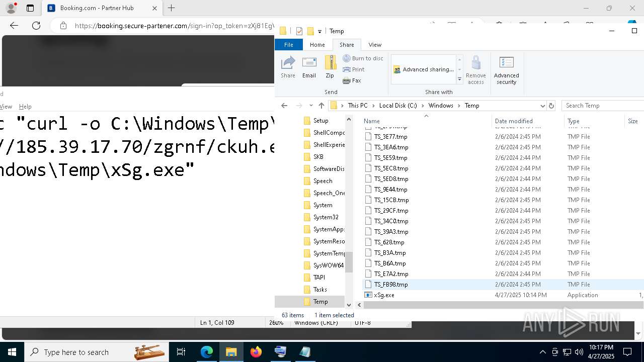Open the recent locations dropdown
The image size is (644, 362).
click(x=311, y=106)
